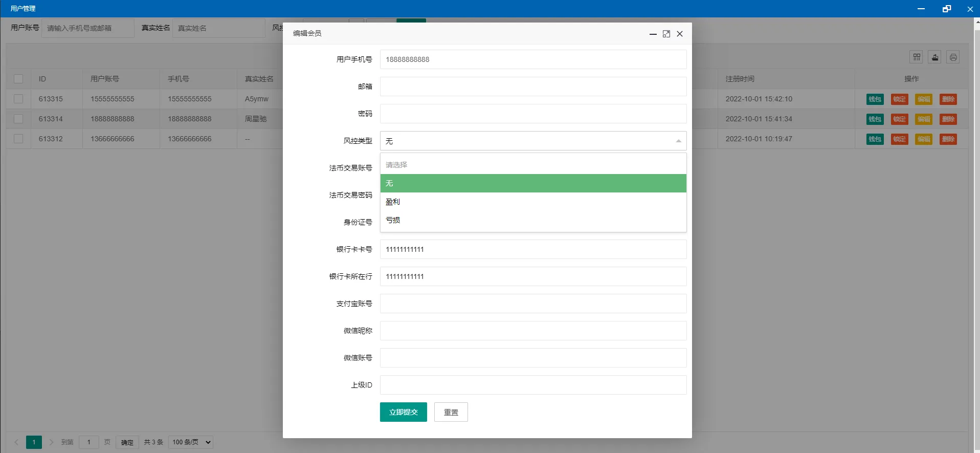Focus the 银行卡所在行 input field
This screenshot has height=453, width=980.
click(x=533, y=276)
